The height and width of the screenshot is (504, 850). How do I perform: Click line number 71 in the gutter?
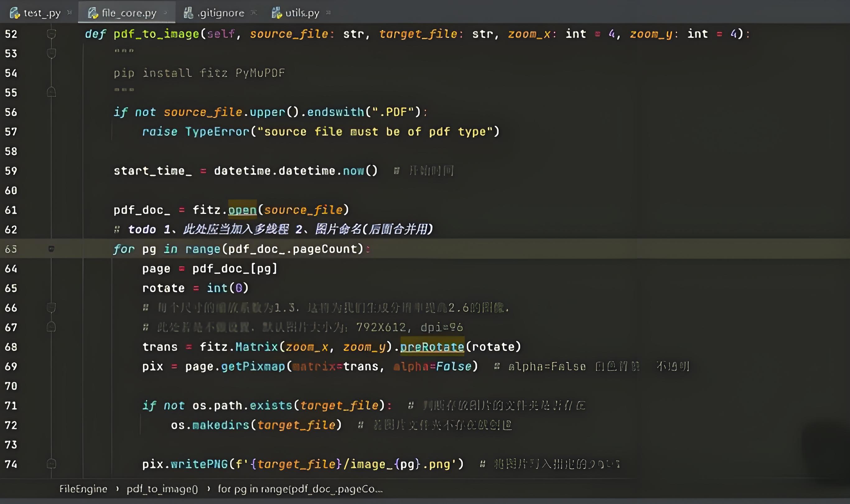11,405
